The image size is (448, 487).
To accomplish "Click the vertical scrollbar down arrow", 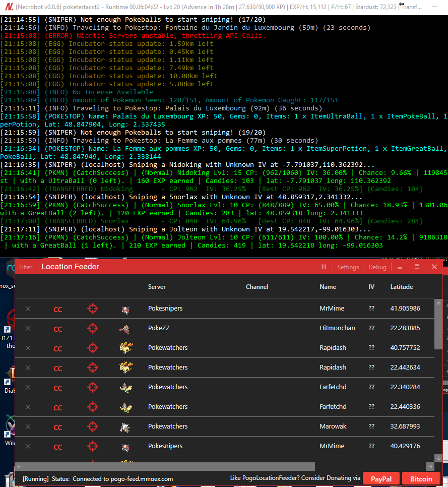I will (438, 458).
